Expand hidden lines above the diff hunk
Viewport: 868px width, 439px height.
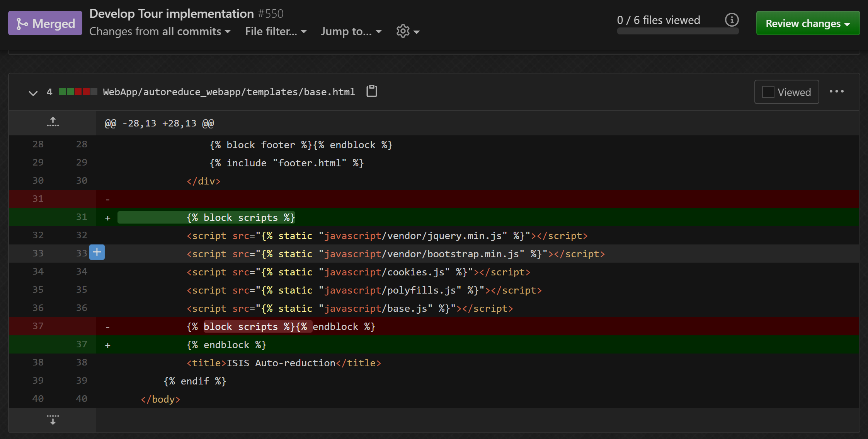53,123
